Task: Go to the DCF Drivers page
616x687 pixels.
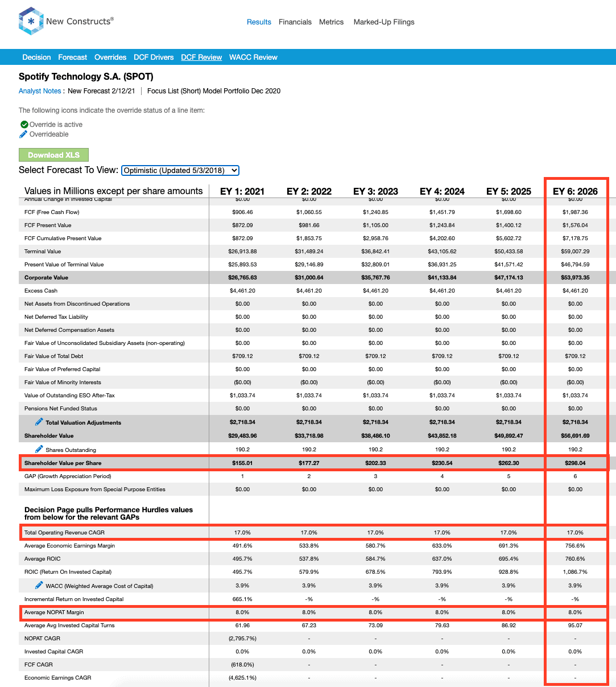Action: tap(154, 57)
